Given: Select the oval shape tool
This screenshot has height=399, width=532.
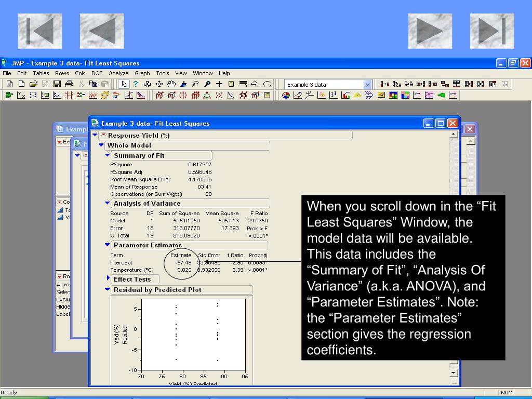Looking at the screenshot, I should pyautogui.click(x=268, y=84).
